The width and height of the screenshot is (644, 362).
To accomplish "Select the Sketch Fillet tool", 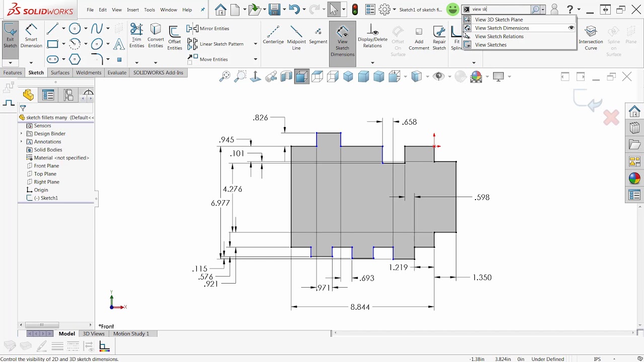I will (97, 59).
